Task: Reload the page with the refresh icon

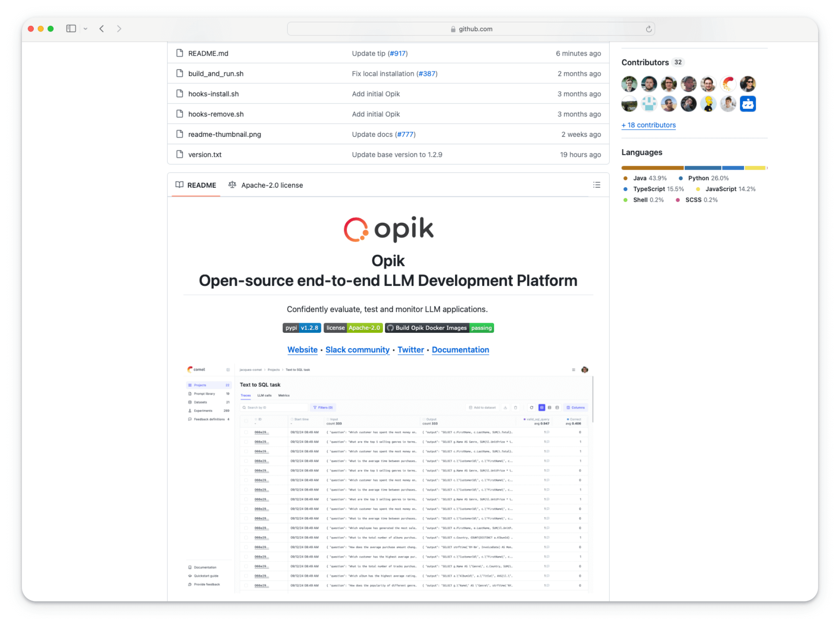Action: [648, 29]
